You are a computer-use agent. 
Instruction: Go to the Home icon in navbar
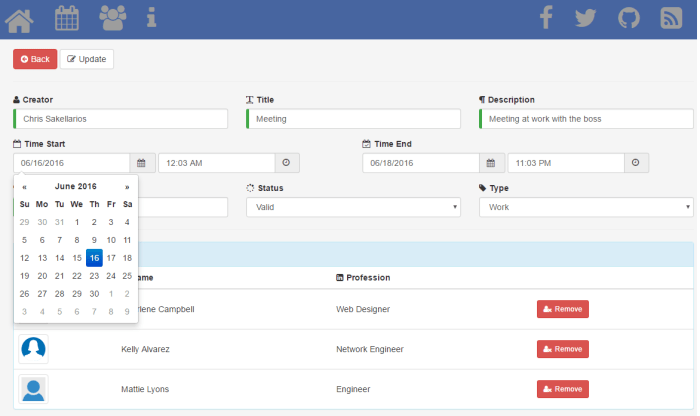[x=19, y=18]
